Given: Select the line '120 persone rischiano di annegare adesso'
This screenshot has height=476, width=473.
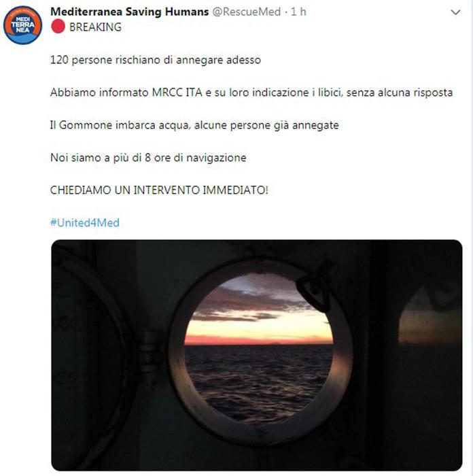Looking at the screenshot, I should 156,60.
